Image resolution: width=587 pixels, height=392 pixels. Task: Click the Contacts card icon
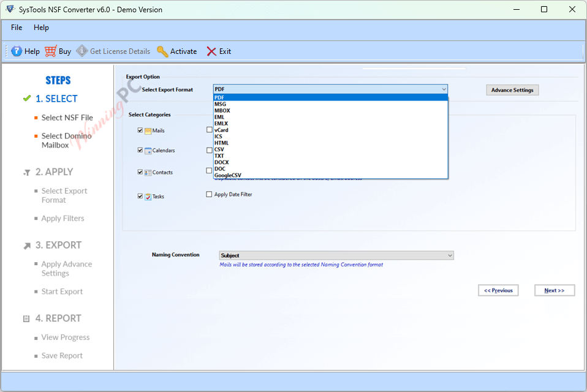pos(148,173)
